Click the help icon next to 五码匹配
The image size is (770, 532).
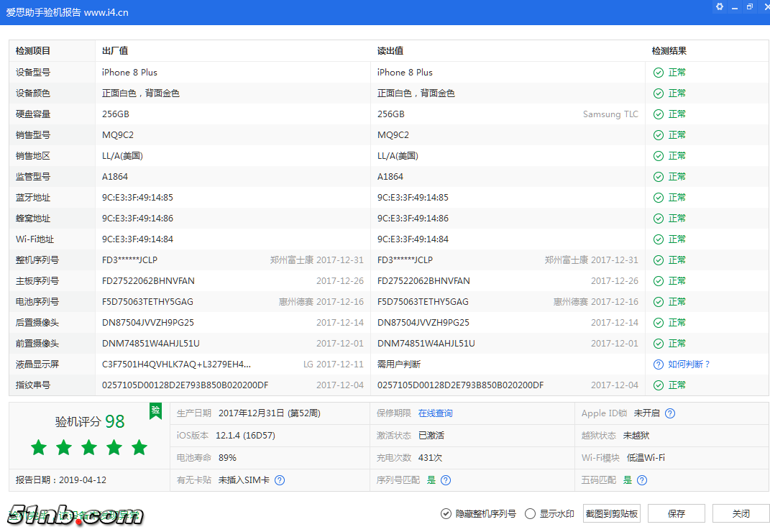(x=642, y=479)
